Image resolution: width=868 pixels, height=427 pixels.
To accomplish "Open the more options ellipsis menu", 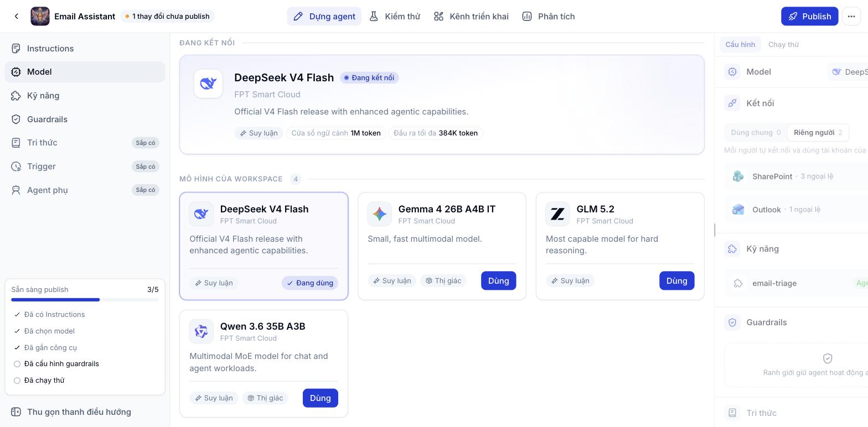I will pos(851,17).
